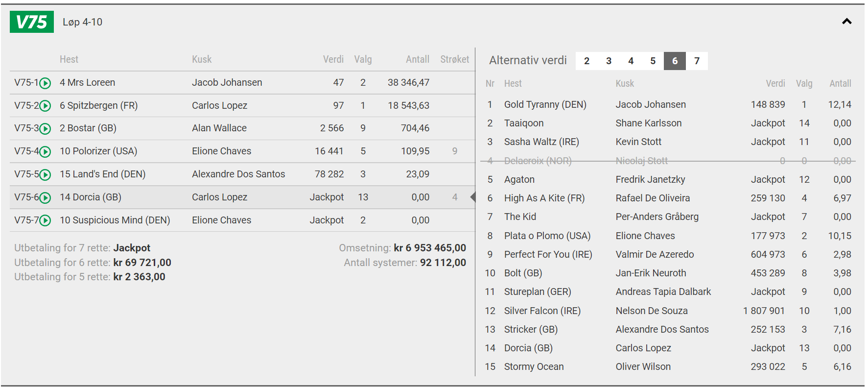Click the Alternativ verdi heading
868x390 pixels.
[528, 60]
